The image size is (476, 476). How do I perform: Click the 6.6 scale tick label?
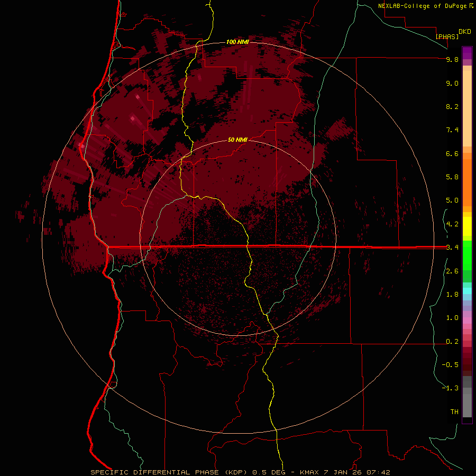452,153
